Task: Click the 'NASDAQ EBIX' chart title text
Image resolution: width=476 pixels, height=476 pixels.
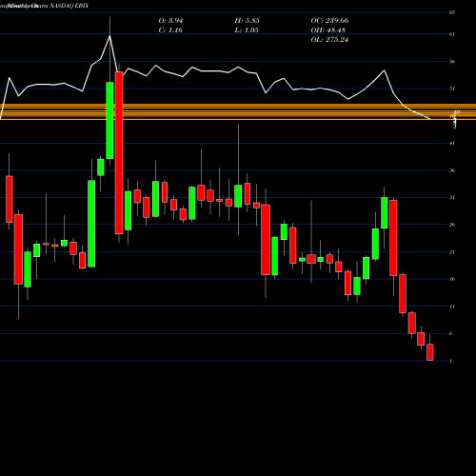Action: click(69, 6)
